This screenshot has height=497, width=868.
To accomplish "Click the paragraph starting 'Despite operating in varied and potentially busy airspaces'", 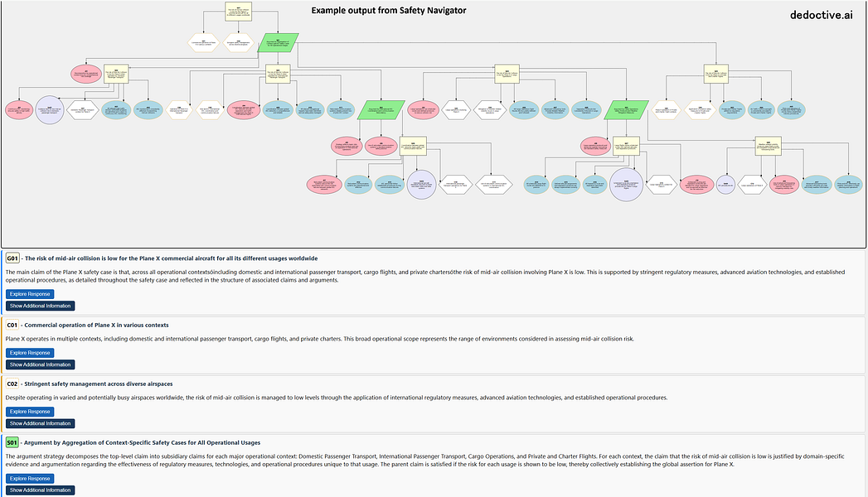I will coord(337,398).
